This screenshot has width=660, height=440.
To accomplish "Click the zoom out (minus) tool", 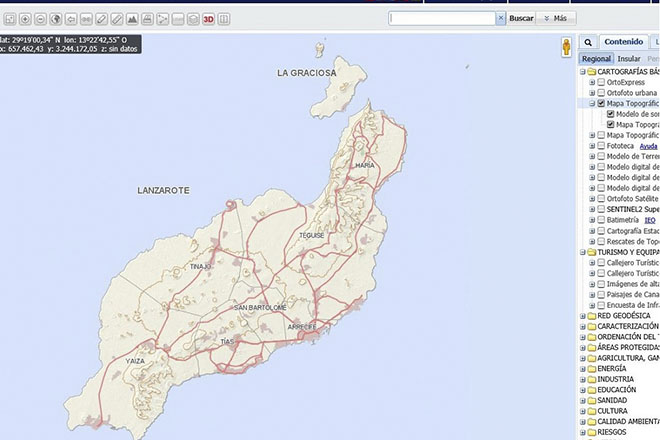I will (x=40, y=19).
